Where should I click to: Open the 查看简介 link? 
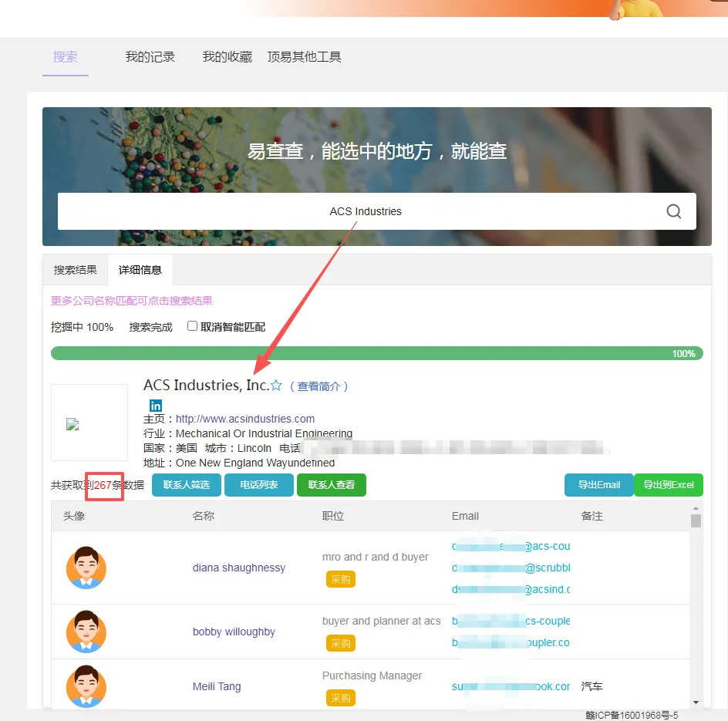point(318,386)
